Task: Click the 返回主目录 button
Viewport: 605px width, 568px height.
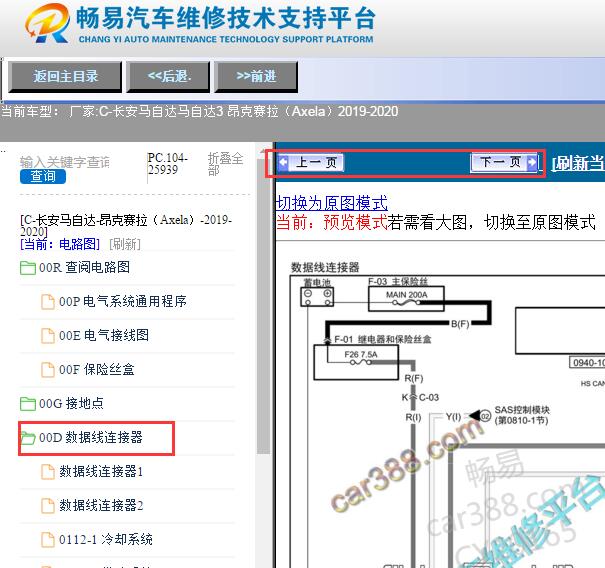Action: (65, 76)
